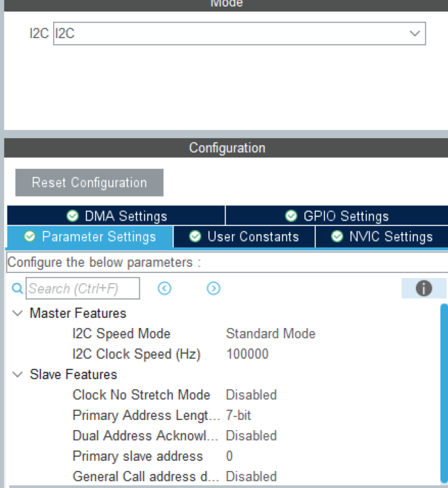Image resolution: width=448 pixels, height=488 pixels.
Task: Toggle the Dual Address Acknowledged setting
Action: (x=251, y=436)
